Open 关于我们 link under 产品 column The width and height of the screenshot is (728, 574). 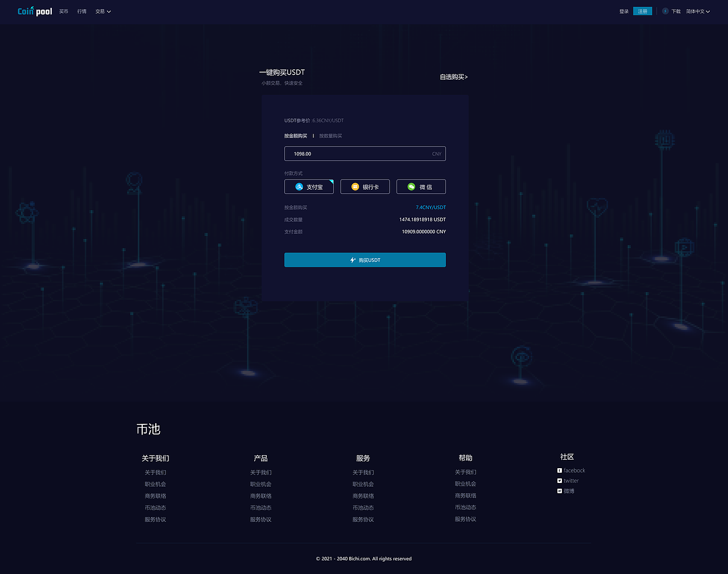click(x=260, y=473)
